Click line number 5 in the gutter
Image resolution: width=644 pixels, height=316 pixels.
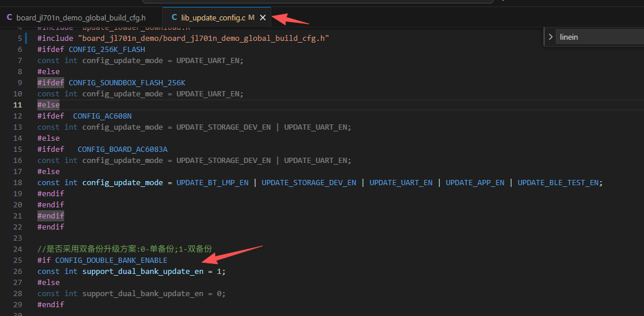(x=20, y=39)
